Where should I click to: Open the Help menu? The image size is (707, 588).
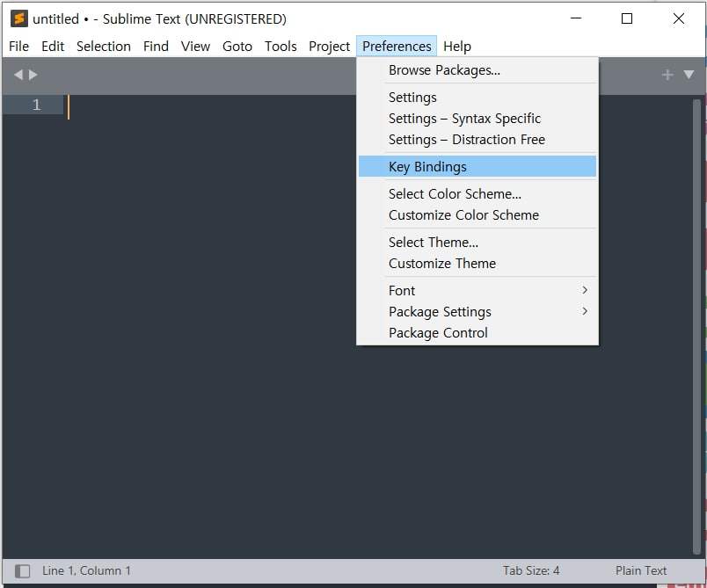coord(456,46)
